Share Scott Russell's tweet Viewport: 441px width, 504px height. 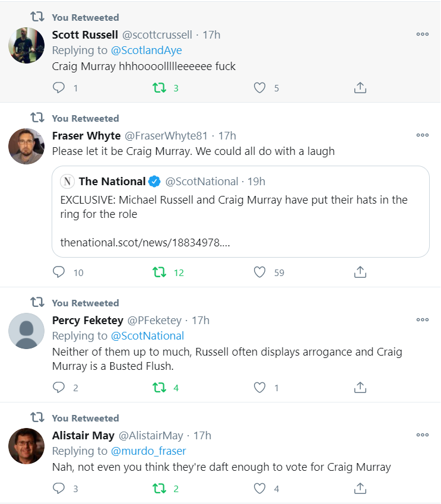pos(360,88)
